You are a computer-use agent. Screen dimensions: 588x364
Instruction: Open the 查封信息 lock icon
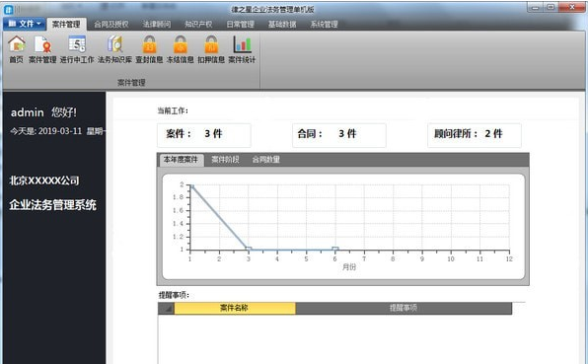[149, 49]
